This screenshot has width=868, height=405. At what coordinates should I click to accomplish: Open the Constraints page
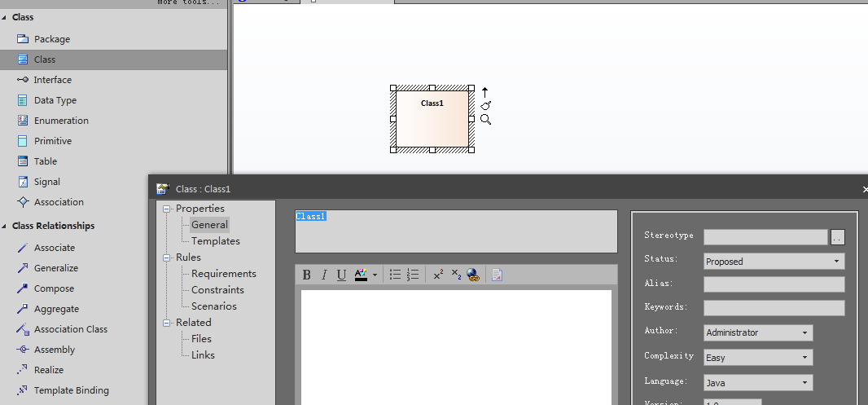[x=217, y=290]
